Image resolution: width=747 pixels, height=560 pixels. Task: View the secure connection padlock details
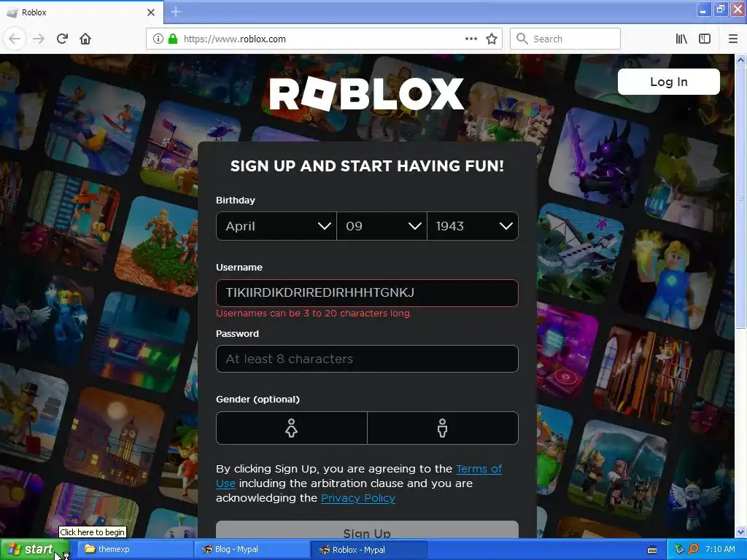[x=173, y=39]
